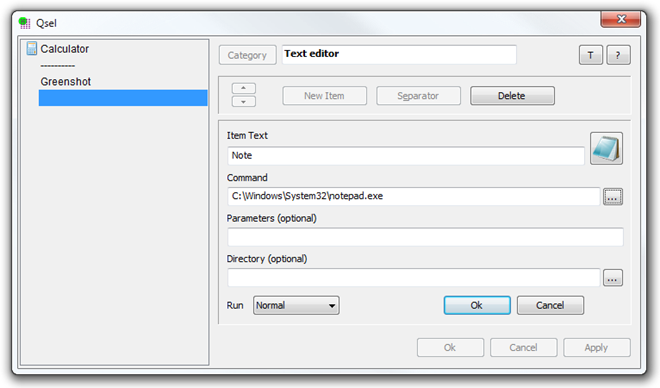Click the Qsel app icon in title bar
Image resolution: width=660 pixels, height=388 pixels.
click(25, 23)
